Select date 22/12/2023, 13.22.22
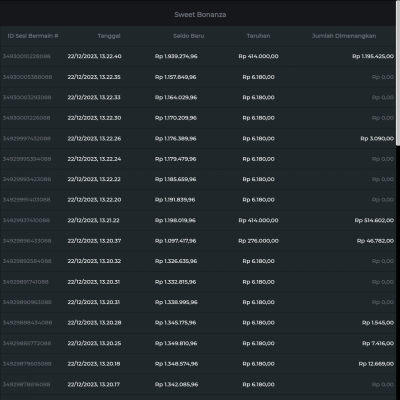 coord(94,179)
